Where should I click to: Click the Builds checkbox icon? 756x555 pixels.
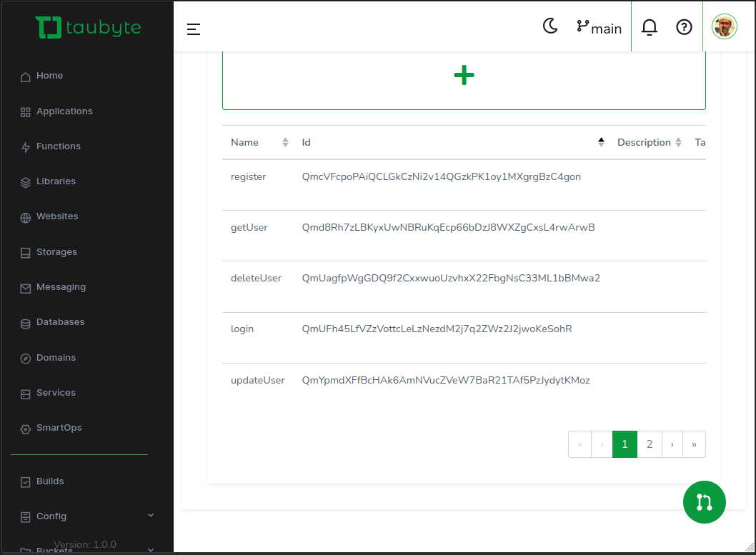[x=26, y=482]
